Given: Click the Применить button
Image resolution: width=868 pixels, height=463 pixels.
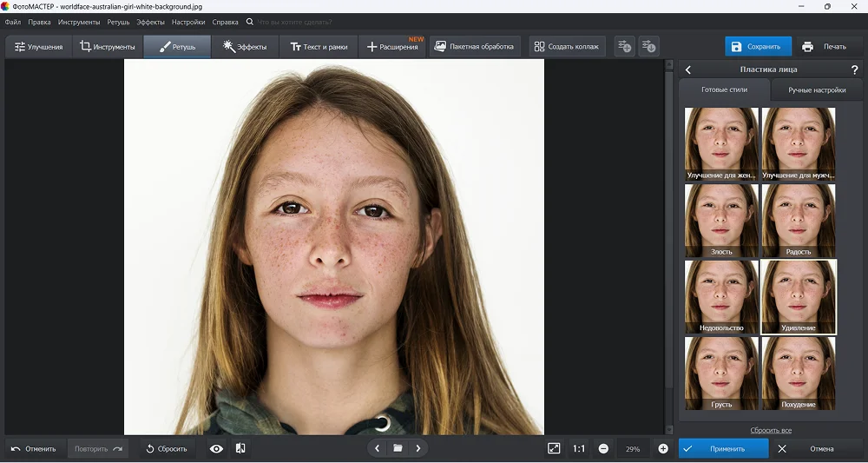Looking at the screenshot, I should 724,448.
